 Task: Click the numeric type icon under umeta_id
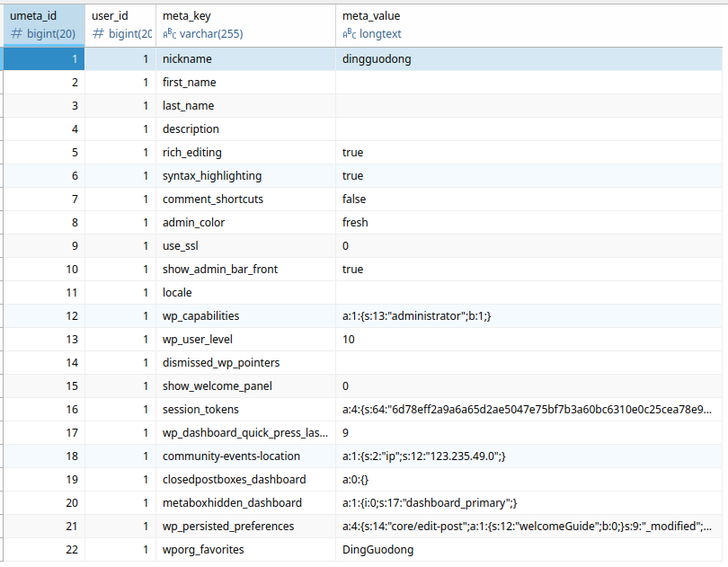pos(15,34)
